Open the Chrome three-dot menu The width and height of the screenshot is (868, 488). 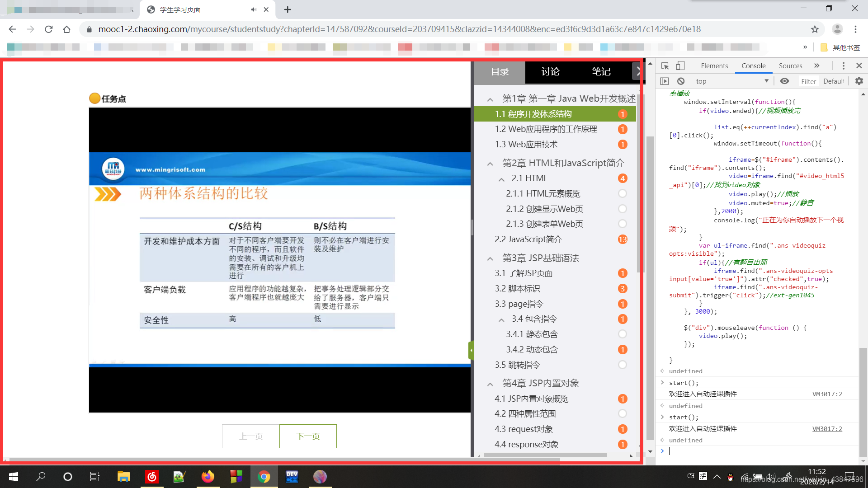pyautogui.click(x=855, y=29)
